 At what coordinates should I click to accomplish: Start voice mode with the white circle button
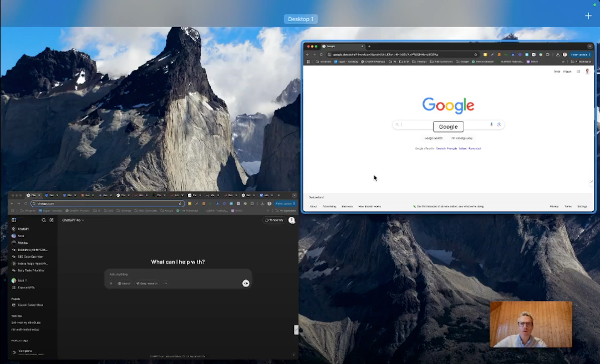coord(246,283)
